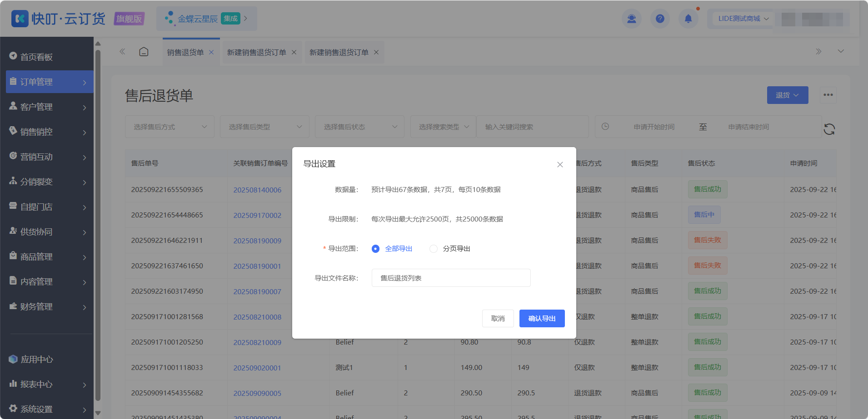Viewport: 868px width, 419px height.
Task: Click the 商品管理 sidebar icon
Action: tap(13, 256)
